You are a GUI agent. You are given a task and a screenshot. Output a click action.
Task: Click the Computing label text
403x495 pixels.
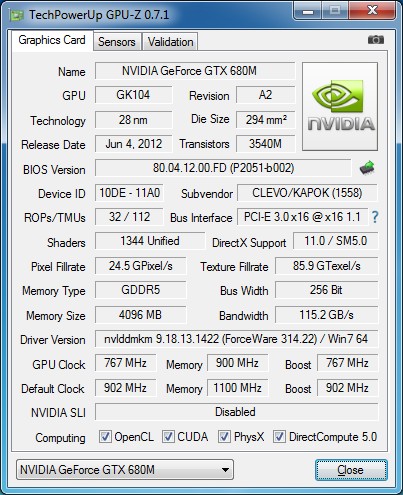click(x=60, y=438)
